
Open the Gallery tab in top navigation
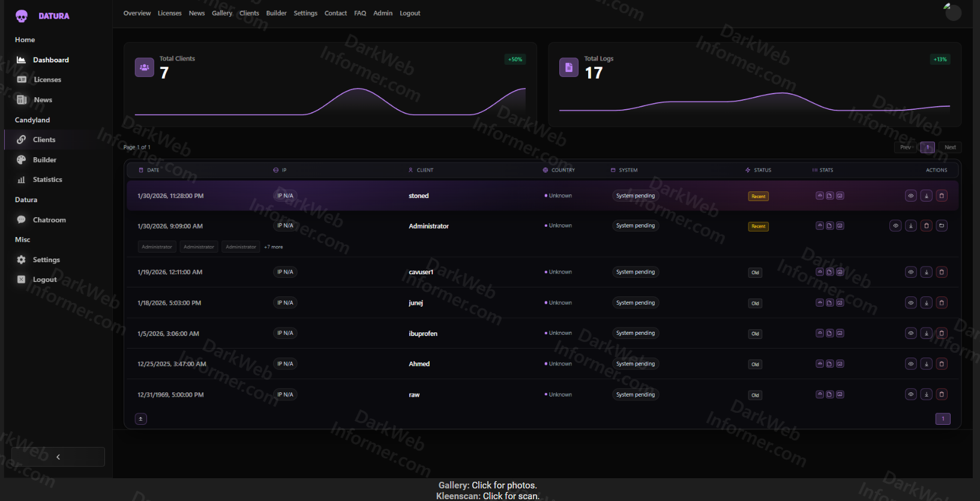221,13
